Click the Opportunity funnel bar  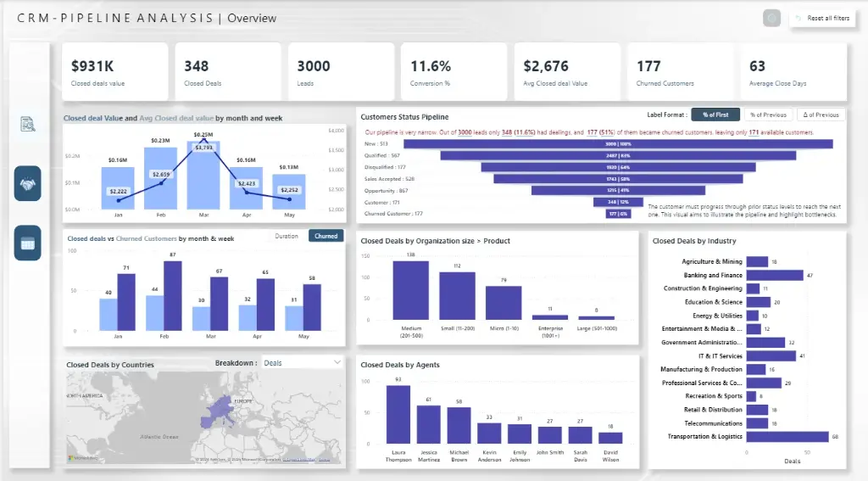(618, 191)
